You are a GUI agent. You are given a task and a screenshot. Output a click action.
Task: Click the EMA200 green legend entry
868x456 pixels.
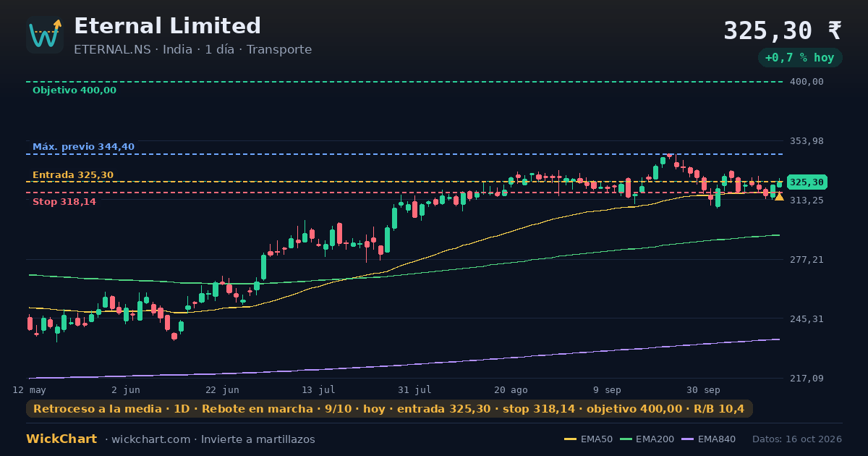[x=646, y=439]
